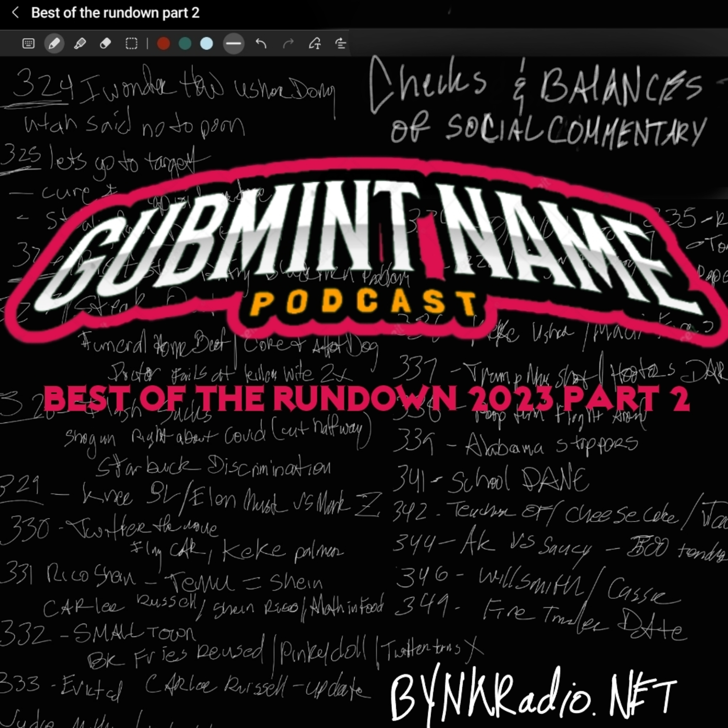Undo the last stroke

click(261, 44)
